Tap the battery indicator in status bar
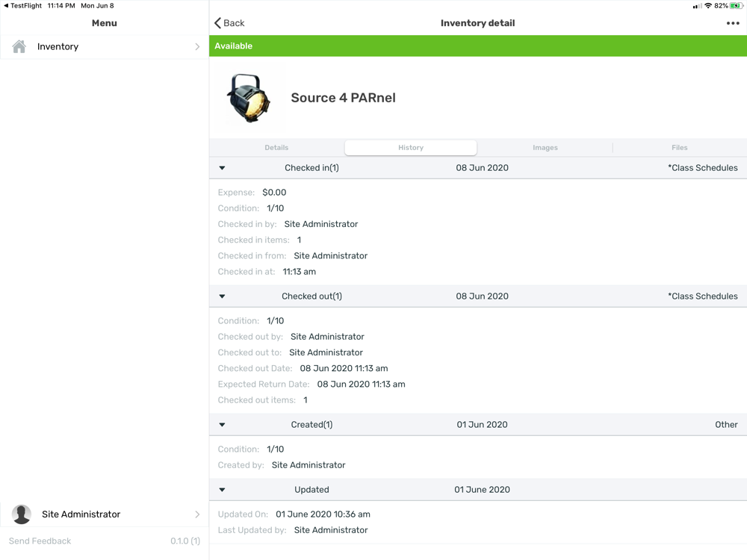Viewport: 747px width, 560px height. (x=736, y=6)
